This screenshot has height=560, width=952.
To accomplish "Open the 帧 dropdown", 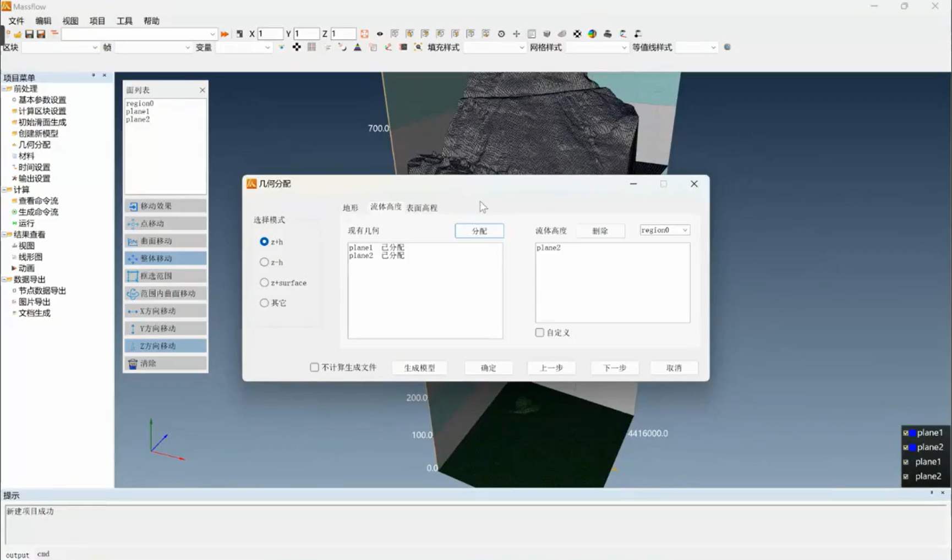I will [153, 47].
